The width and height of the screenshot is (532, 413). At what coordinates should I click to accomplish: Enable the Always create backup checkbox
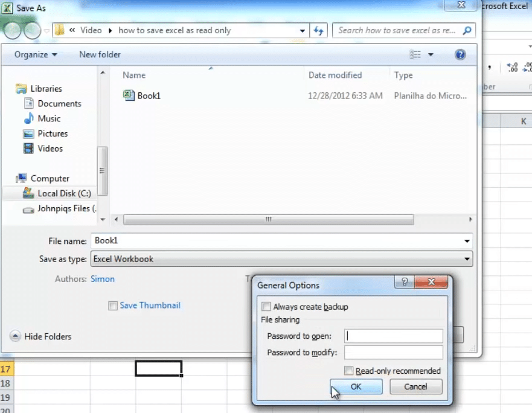click(x=266, y=307)
